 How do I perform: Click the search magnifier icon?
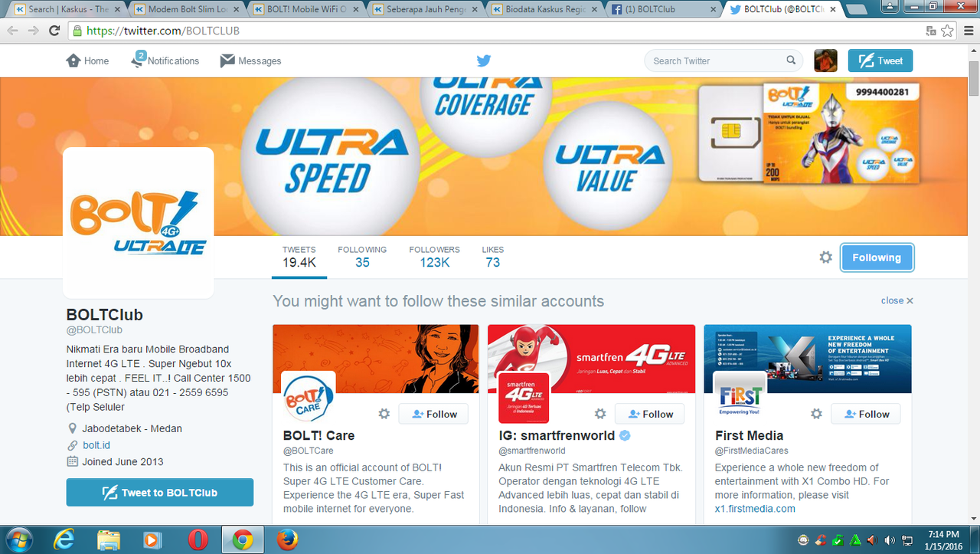tap(791, 61)
